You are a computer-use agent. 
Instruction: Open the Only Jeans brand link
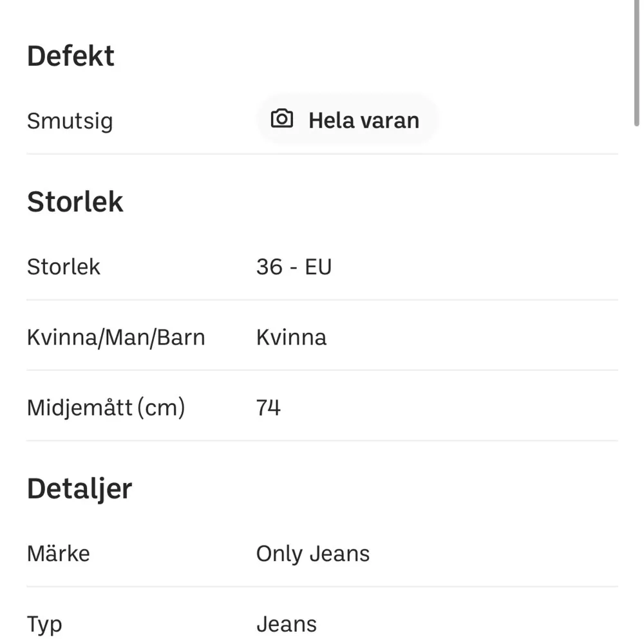pyautogui.click(x=314, y=553)
